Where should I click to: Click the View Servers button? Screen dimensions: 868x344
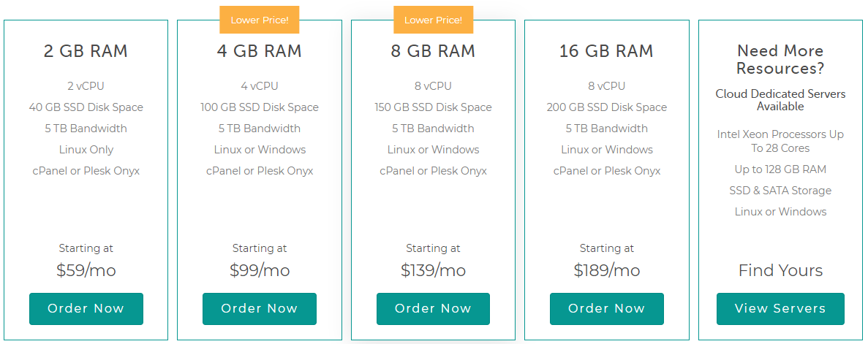pyautogui.click(x=780, y=309)
